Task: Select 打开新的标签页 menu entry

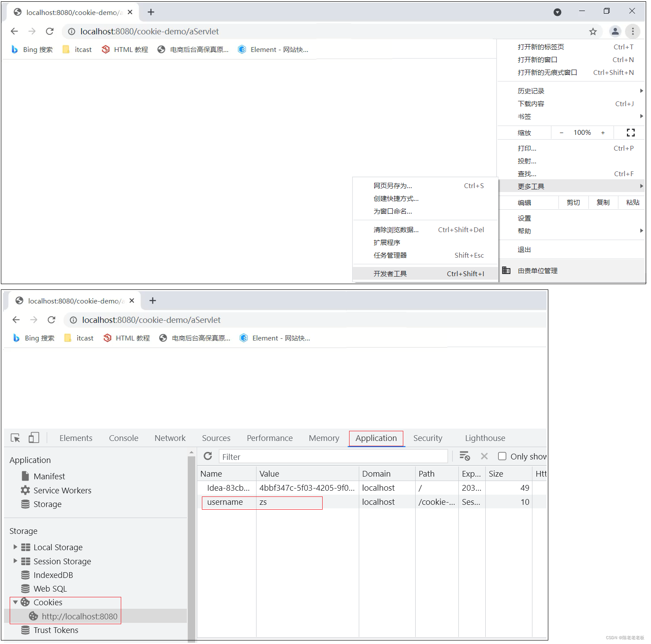Action: (571, 47)
